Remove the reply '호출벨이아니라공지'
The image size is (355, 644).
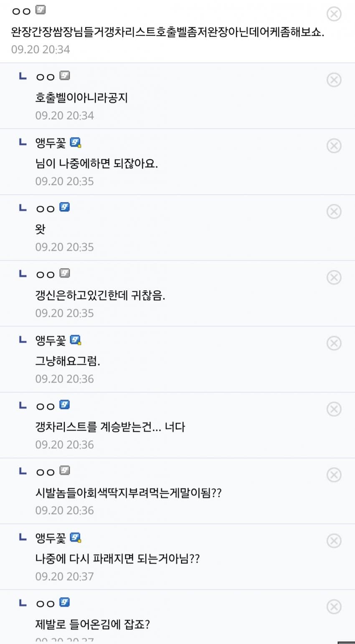[334, 80]
